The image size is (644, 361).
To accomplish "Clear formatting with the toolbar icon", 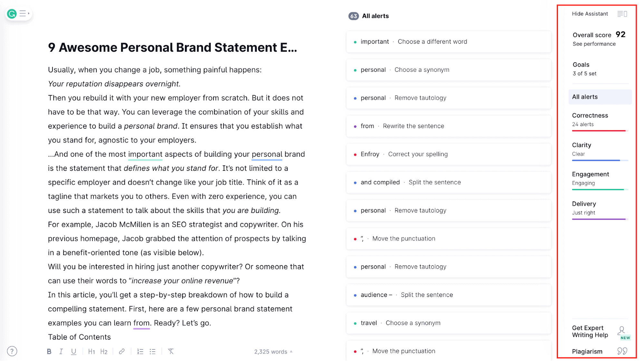I will pos(171,351).
